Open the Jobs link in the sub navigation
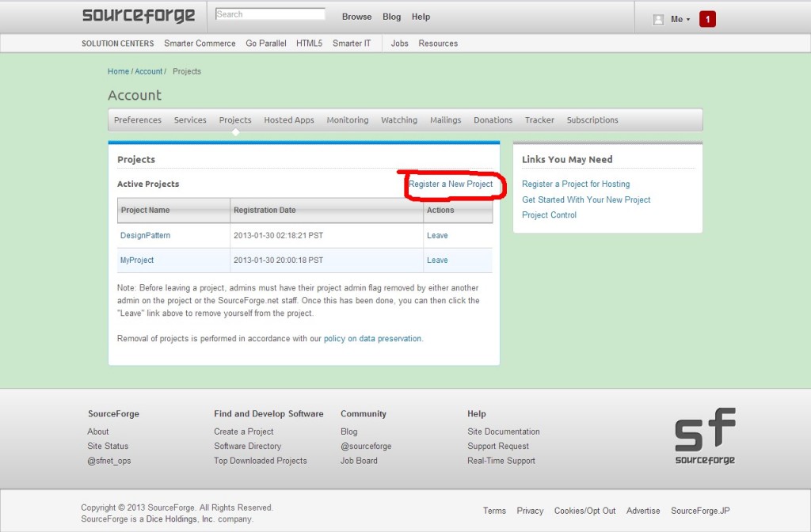This screenshot has height=532, width=811. coord(399,44)
